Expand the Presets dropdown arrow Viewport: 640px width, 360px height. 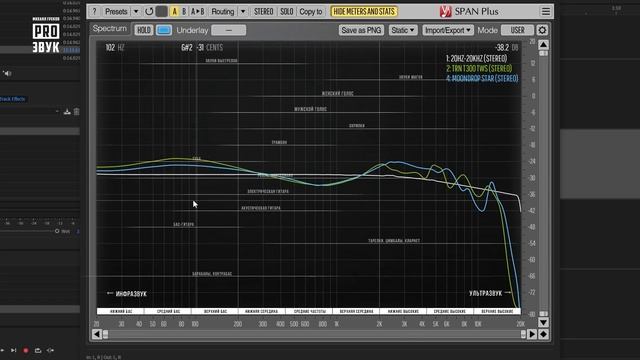click(x=136, y=11)
